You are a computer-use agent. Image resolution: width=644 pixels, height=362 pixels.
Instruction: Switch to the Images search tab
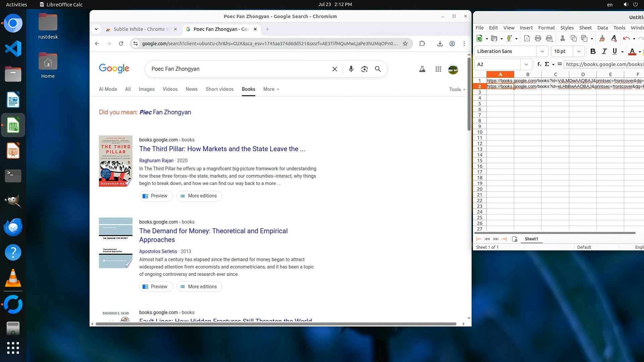(x=147, y=89)
